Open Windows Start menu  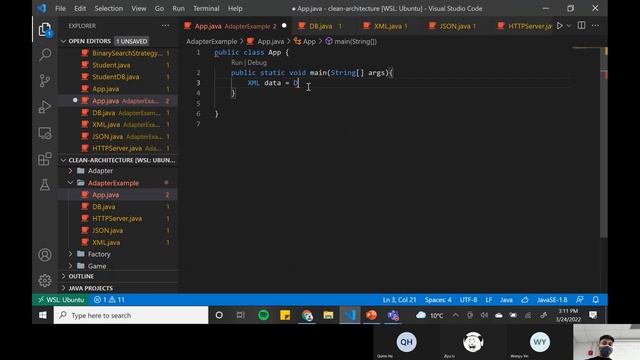(x=42, y=315)
